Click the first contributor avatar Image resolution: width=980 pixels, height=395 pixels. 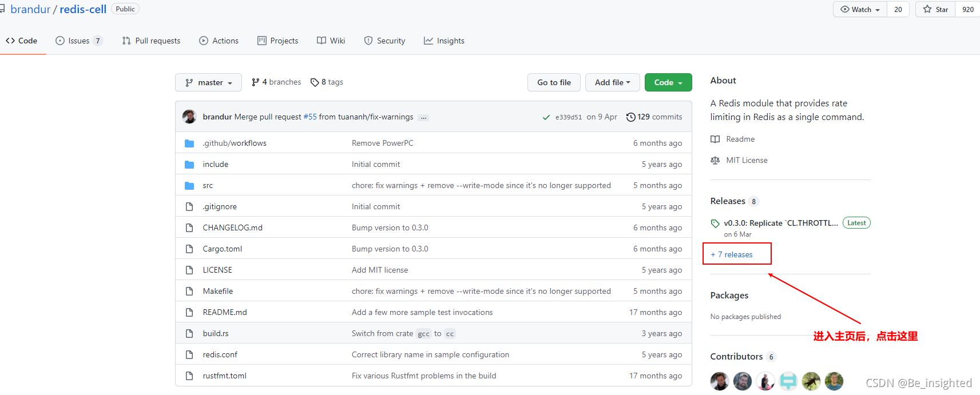720,381
